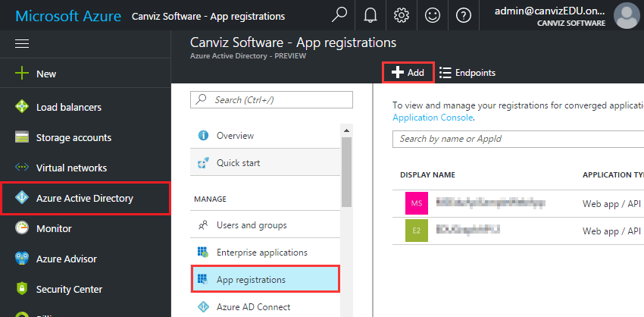This screenshot has width=644, height=317.
Task: Click the pink MS app tile
Action: tap(417, 203)
